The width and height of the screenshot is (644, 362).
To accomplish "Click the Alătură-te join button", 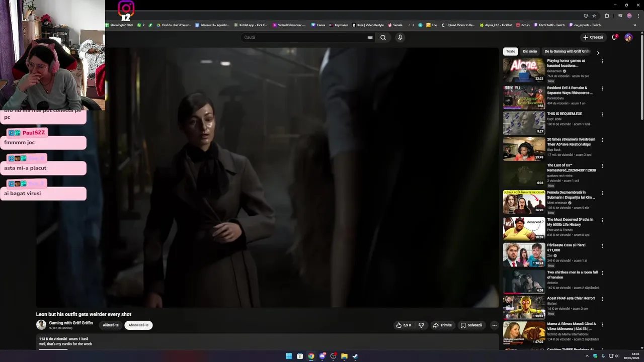I will (111, 325).
